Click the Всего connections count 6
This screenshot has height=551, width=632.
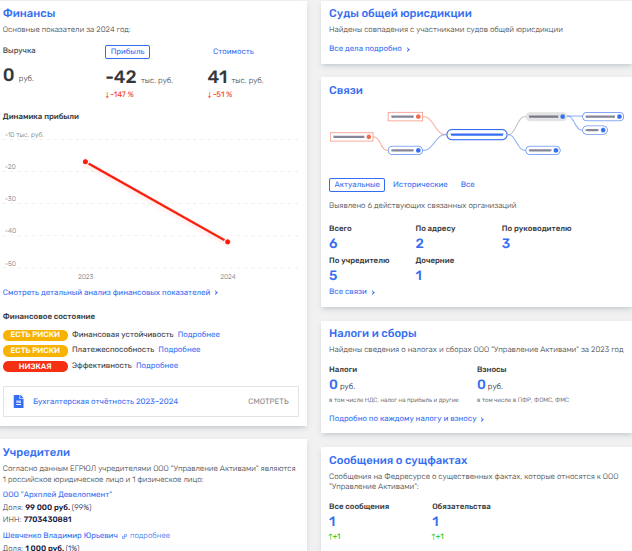coord(333,243)
